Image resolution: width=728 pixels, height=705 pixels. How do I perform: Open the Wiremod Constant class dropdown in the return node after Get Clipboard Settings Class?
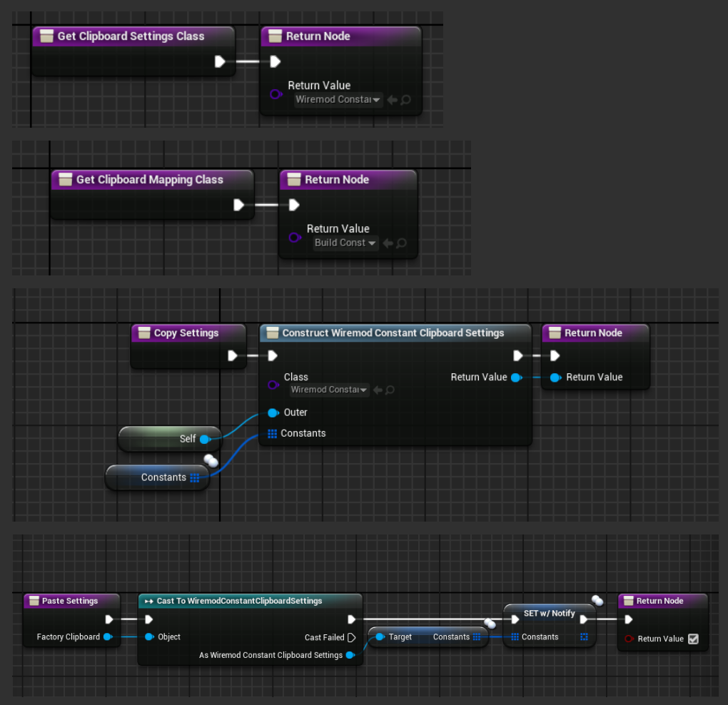(338, 99)
